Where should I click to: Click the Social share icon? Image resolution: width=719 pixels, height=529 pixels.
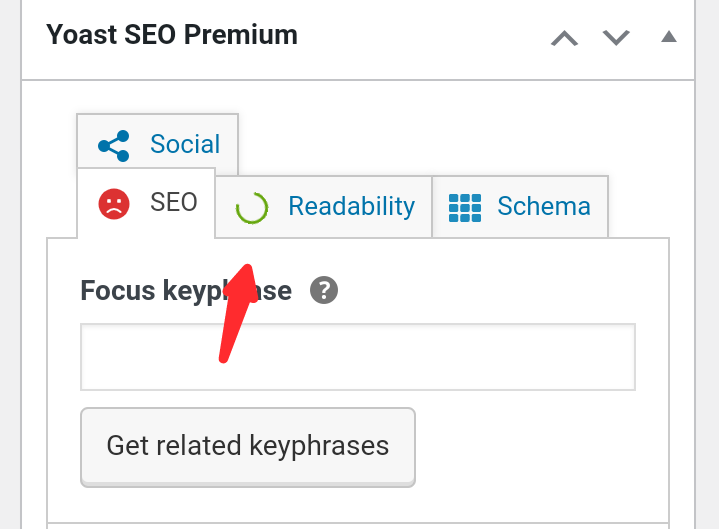[114, 145]
